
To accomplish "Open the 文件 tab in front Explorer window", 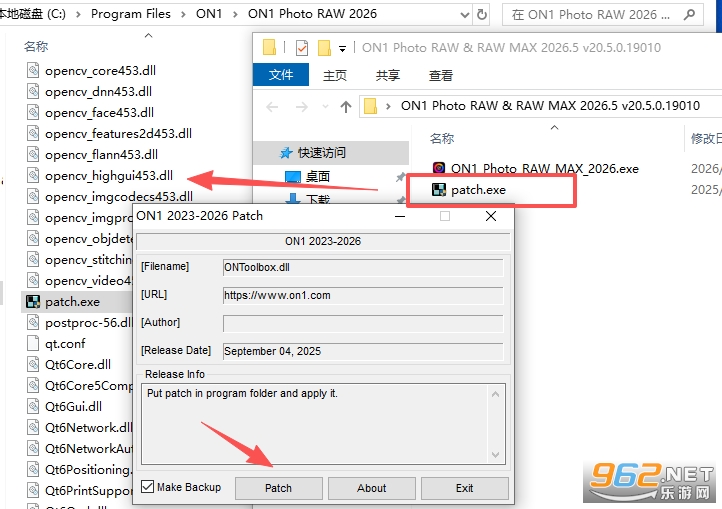I will (x=281, y=75).
